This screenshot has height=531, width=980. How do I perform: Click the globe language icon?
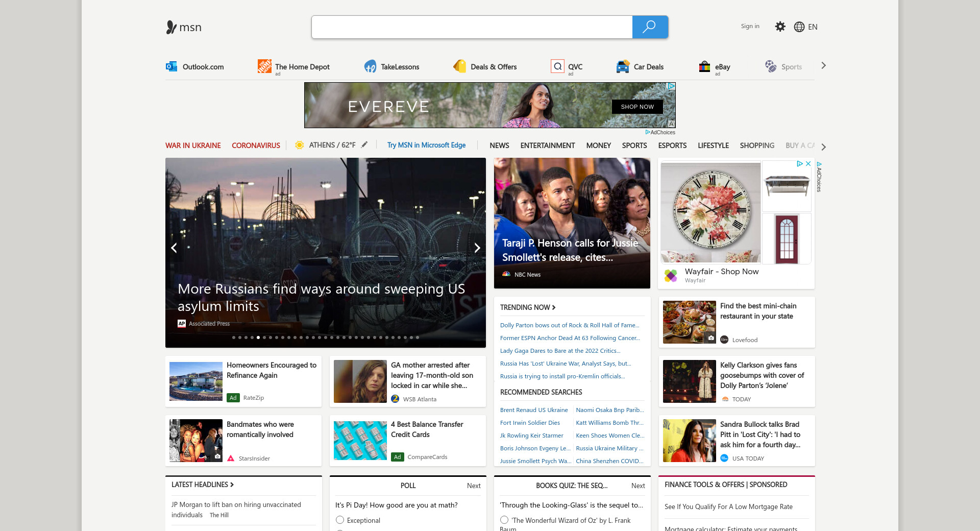[799, 27]
